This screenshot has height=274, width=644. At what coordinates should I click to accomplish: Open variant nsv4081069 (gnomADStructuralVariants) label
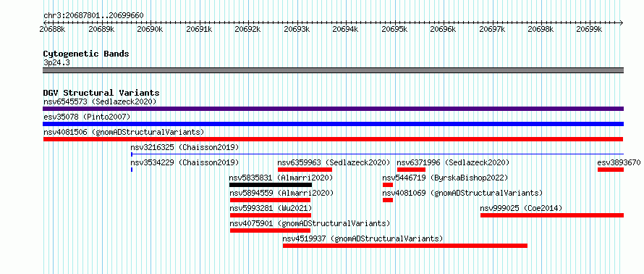pyautogui.click(x=462, y=193)
